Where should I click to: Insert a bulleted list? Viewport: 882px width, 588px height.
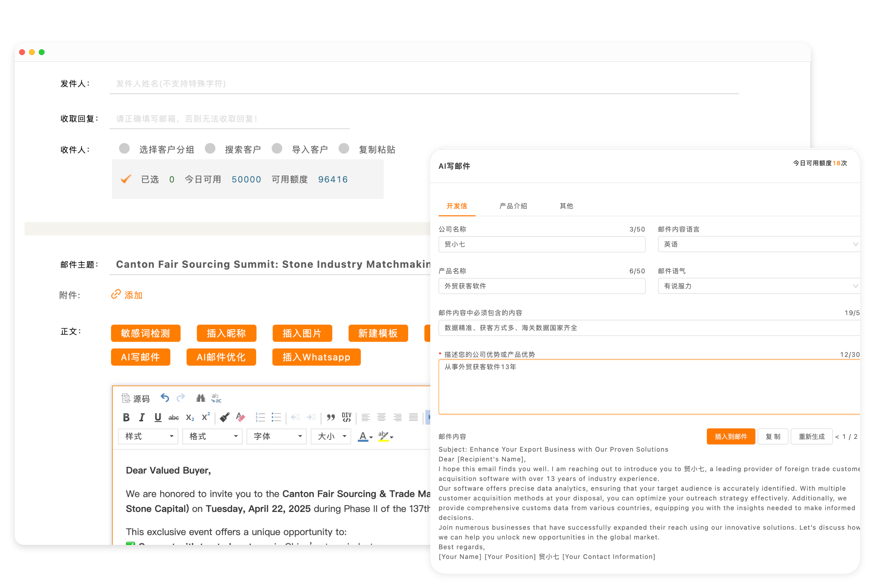(276, 417)
